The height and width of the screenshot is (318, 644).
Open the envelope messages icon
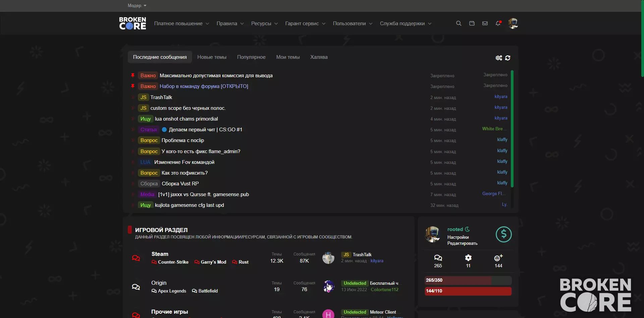pyautogui.click(x=485, y=24)
